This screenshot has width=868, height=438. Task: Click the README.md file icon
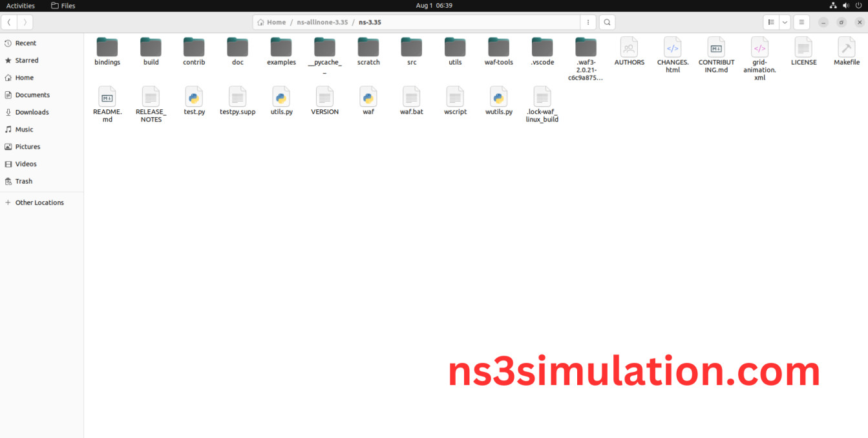click(107, 97)
